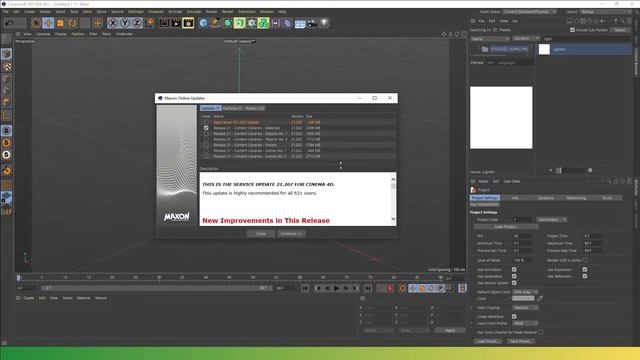Add a Camera object from toolbar
The width and height of the screenshot is (640, 360).
(x=312, y=23)
